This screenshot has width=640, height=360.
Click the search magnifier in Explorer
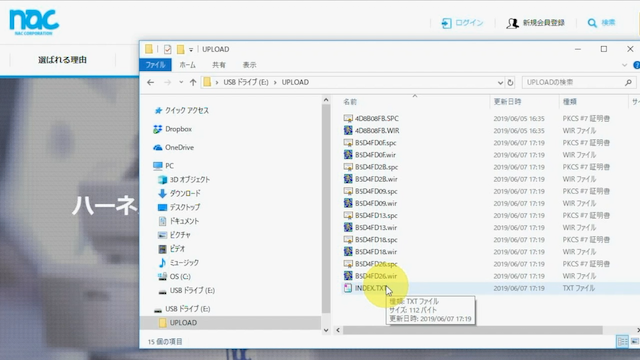point(628,82)
